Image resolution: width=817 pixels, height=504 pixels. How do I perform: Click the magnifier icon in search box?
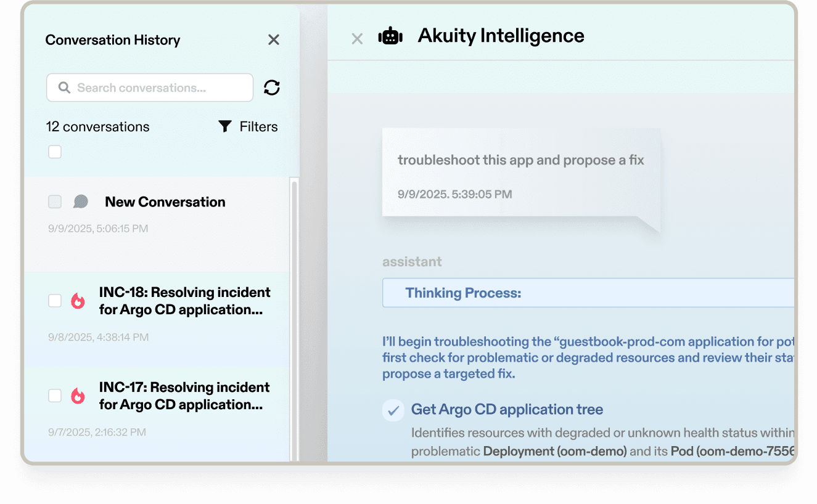pyautogui.click(x=64, y=87)
